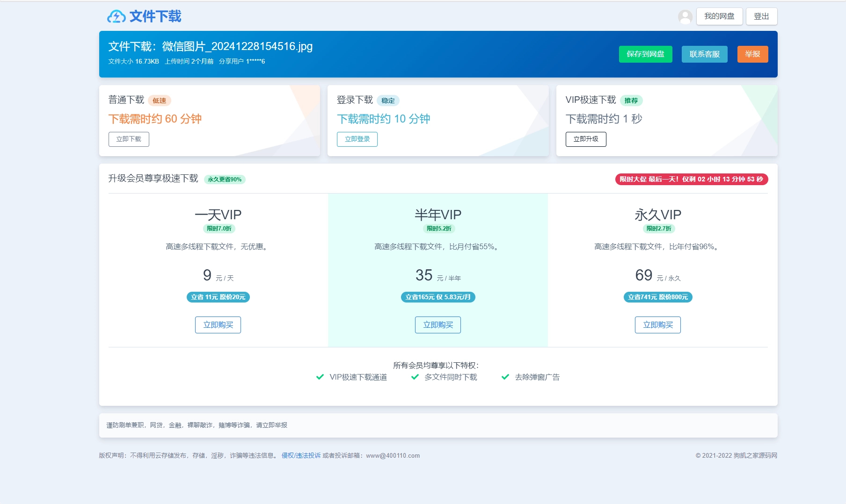The height and width of the screenshot is (504, 846).
Task: Click the 立即登录 button
Action: (x=357, y=139)
